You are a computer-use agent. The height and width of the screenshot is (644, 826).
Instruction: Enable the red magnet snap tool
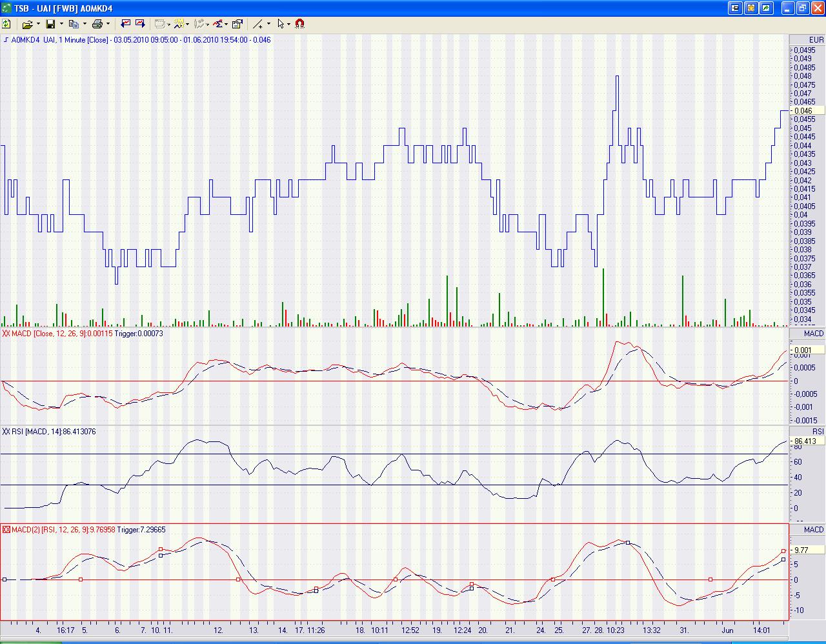(x=299, y=24)
